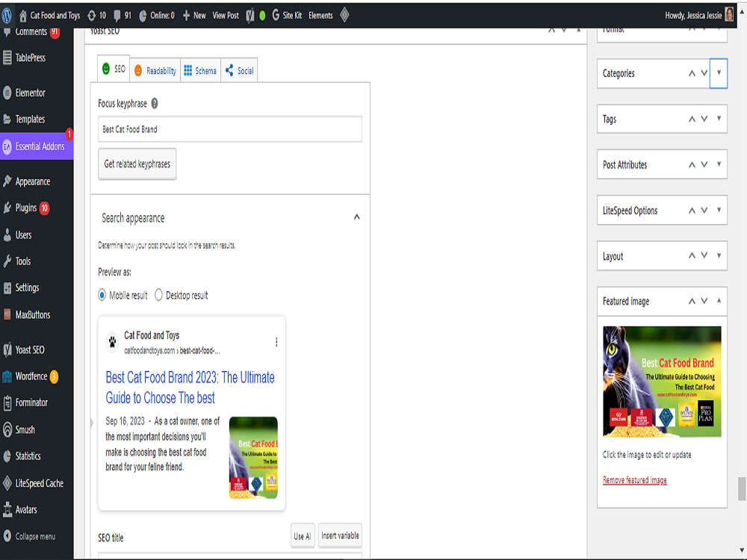Click the Online: 0 statistics icon
The image size is (747, 560).
[143, 16]
